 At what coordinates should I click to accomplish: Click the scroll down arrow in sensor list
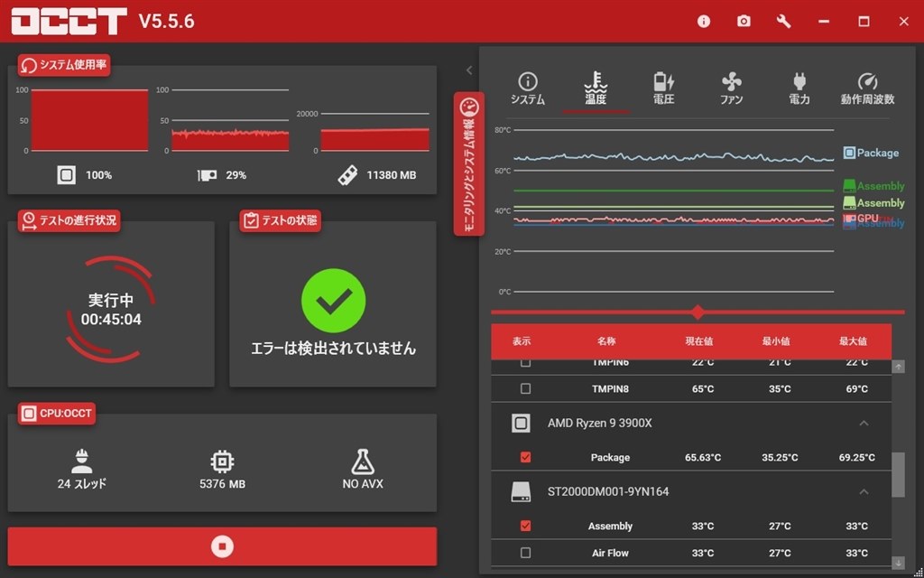tap(898, 563)
